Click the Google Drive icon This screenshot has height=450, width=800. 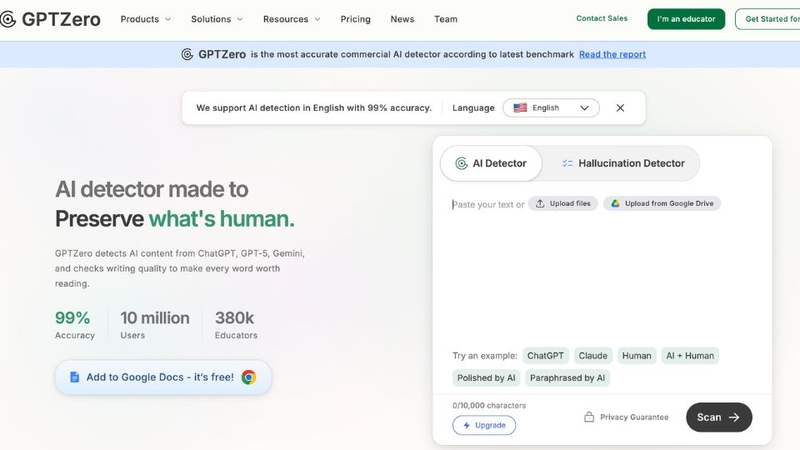615,204
